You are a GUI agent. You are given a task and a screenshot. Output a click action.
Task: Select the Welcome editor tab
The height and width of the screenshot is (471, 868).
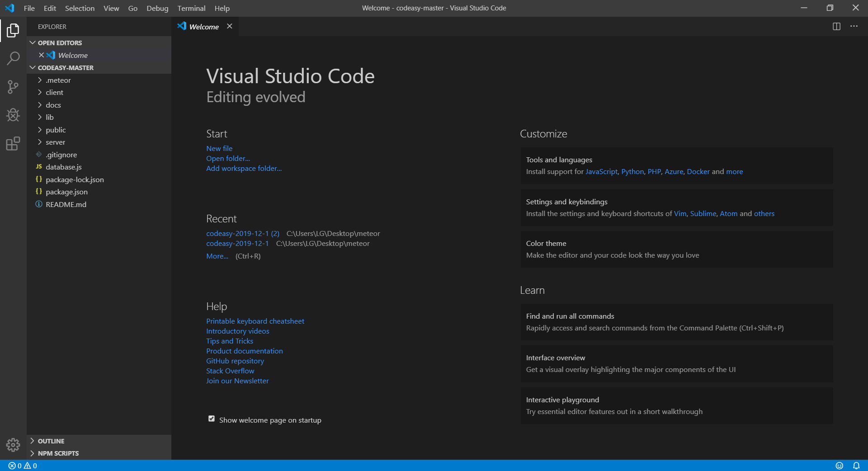tap(204, 27)
